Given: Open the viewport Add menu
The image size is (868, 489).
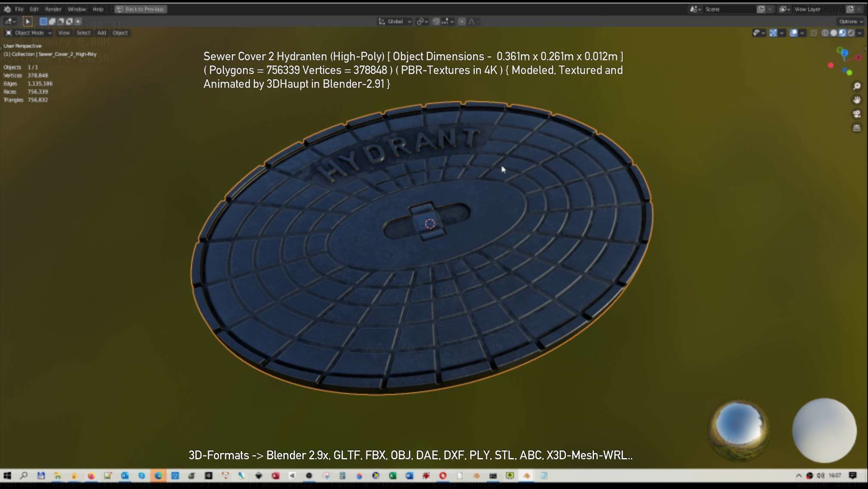Looking at the screenshot, I should click(102, 33).
